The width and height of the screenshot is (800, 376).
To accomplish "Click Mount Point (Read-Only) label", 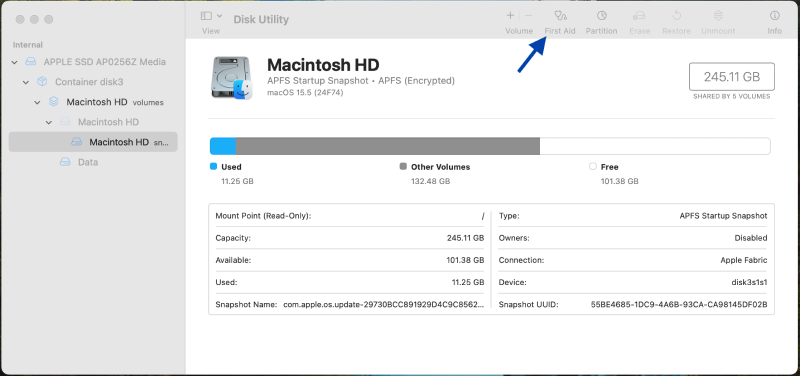I will coord(263,216).
